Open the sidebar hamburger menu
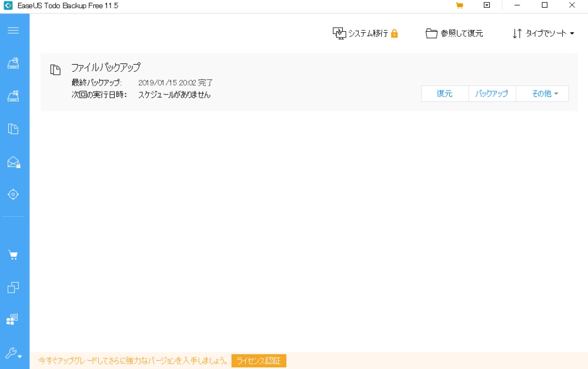 15,30
